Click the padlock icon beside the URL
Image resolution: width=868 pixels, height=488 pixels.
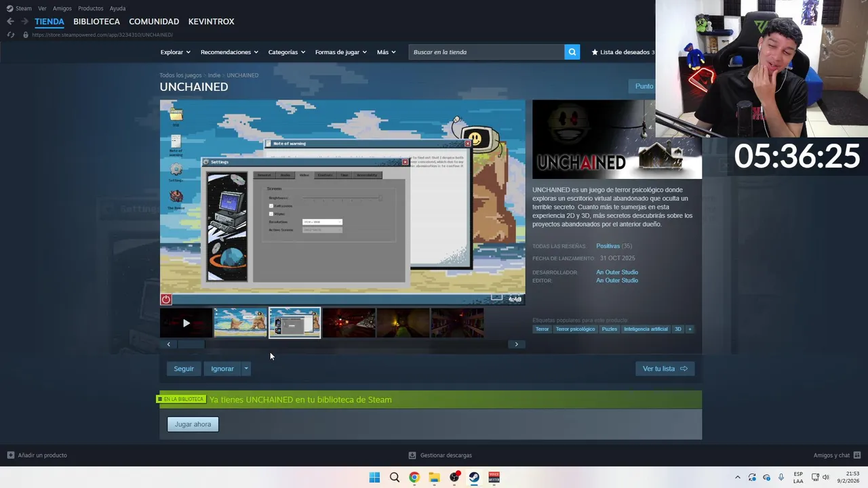(x=26, y=35)
